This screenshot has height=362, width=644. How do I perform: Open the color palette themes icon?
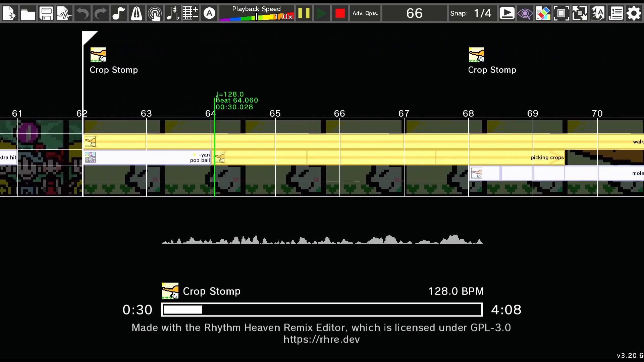[543, 14]
